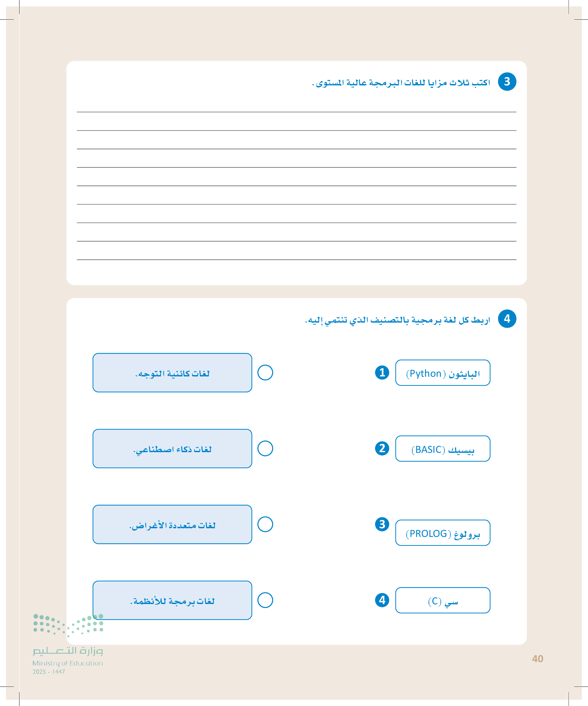Select circle next to لغات متعددة الأغراض
This screenshot has height=706, width=588.
click(265, 524)
